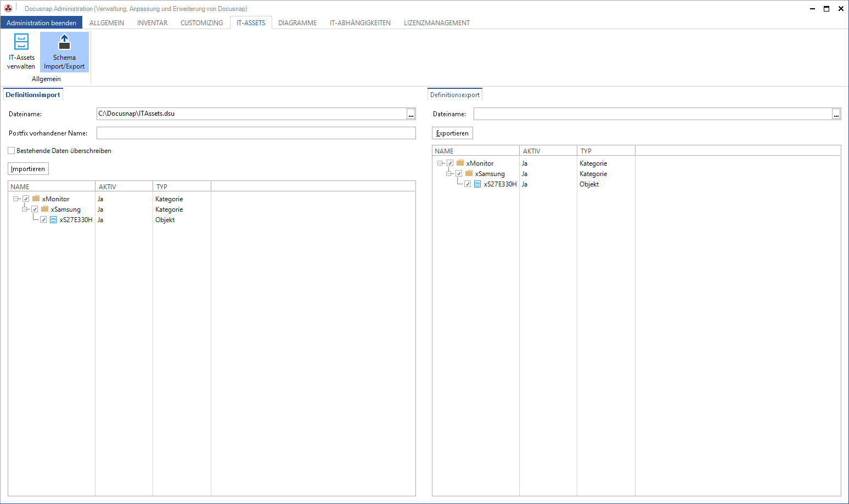Image resolution: width=849 pixels, height=504 pixels.
Task: Collapse xSamsung node in import tree
Action: (25, 209)
